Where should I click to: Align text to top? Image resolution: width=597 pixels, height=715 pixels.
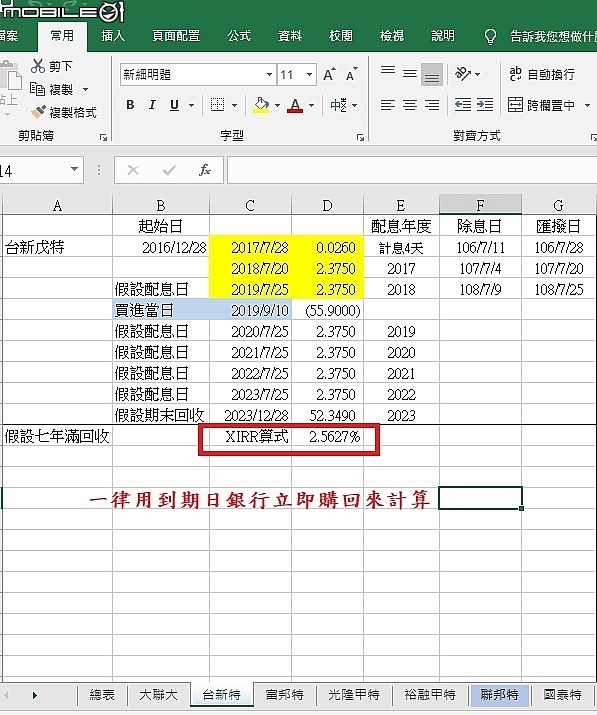[388, 72]
